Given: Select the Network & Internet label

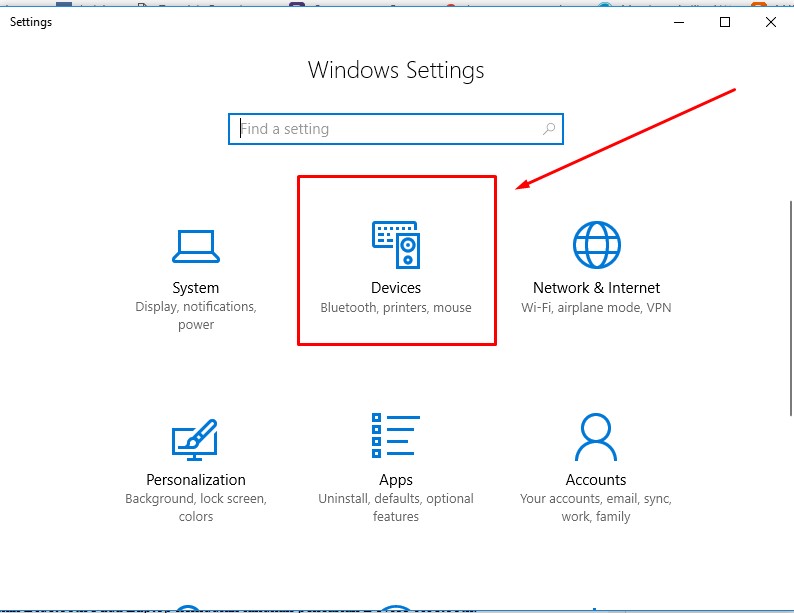Looking at the screenshot, I should [x=597, y=288].
